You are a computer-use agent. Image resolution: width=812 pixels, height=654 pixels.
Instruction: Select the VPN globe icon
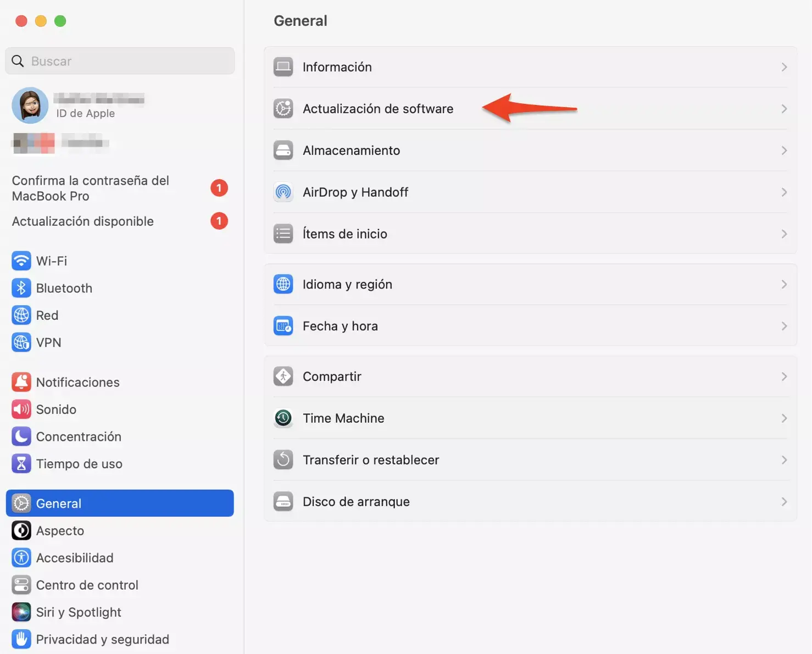point(21,342)
